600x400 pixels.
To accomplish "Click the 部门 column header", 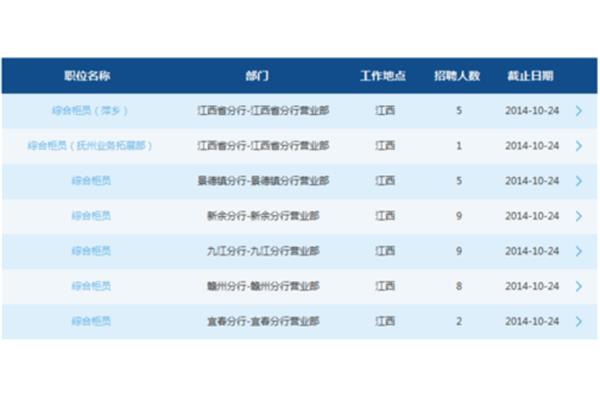I will point(257,76).
